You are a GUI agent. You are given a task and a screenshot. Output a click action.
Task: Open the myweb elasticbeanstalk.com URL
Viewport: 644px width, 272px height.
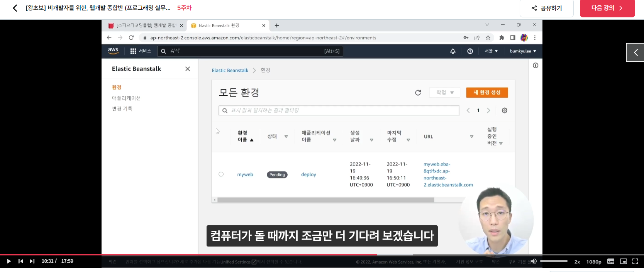pos(448,174)
